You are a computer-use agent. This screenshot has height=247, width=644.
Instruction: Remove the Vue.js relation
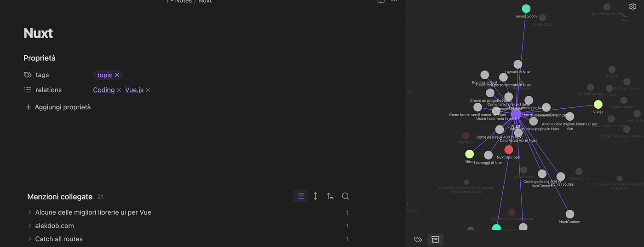148,90
